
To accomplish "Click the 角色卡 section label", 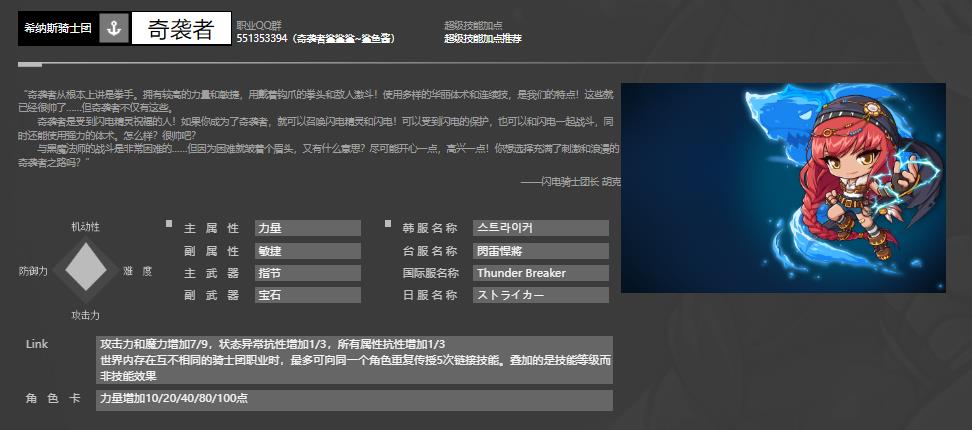I will 53,398.
